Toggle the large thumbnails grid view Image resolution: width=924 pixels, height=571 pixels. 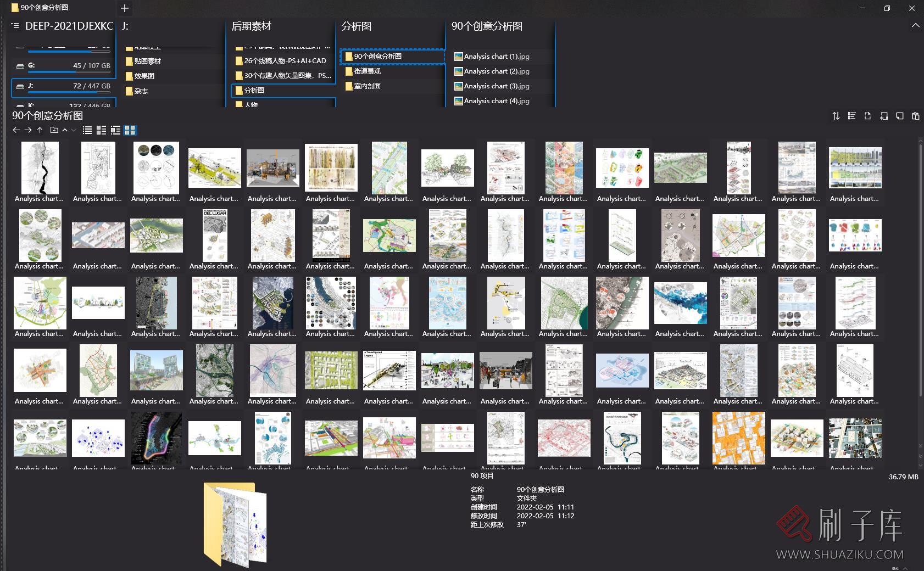pos(130,130)
